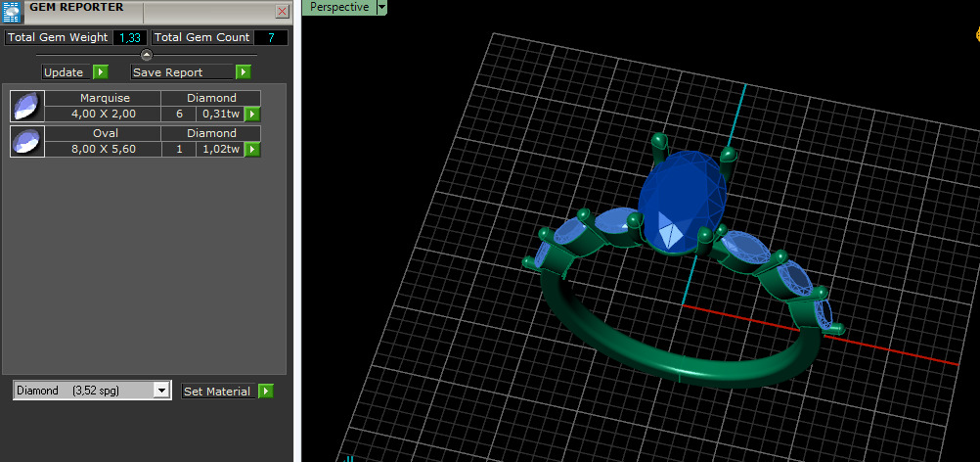This screenshot has width=980, height=462.
Task: Click the Oval quantity 1 cell
Action: [x=179, y=149]
